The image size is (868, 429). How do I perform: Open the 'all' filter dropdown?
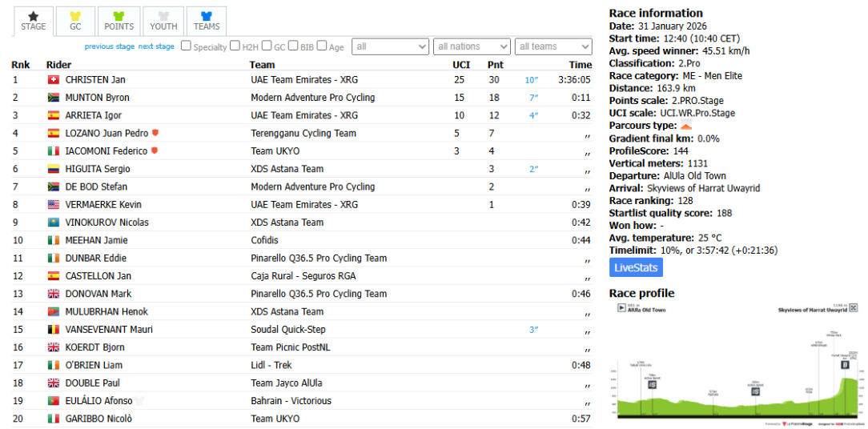pos(391,46)
